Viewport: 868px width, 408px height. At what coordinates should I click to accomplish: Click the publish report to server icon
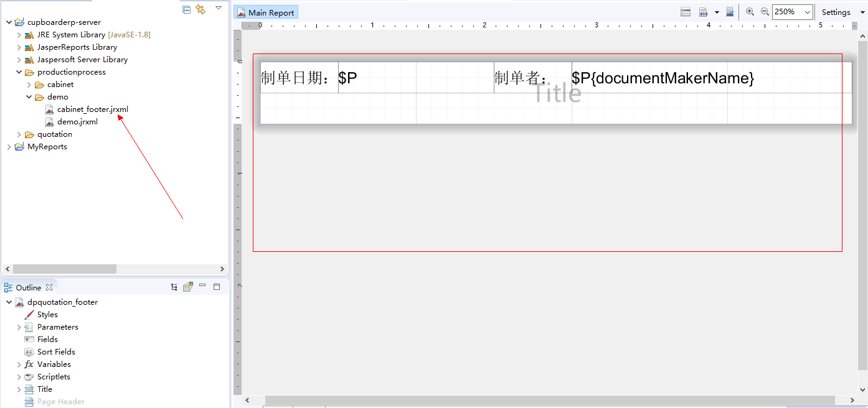point(730,12)
